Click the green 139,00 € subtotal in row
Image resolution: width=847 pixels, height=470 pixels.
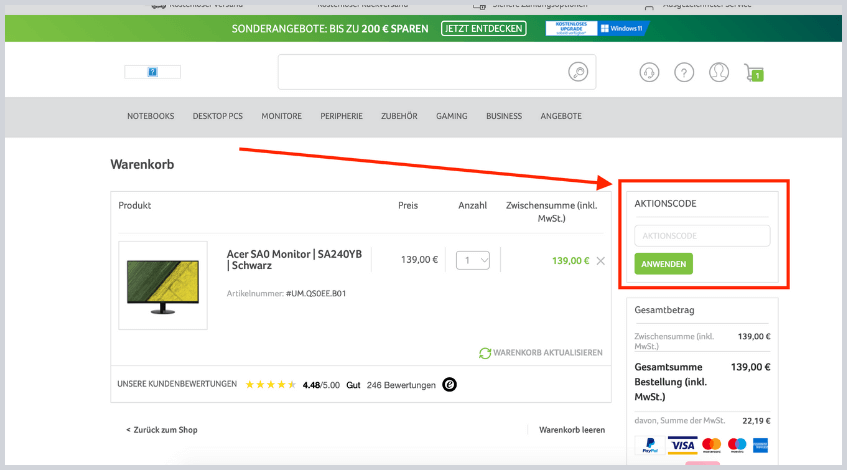[x=570, y=261]
